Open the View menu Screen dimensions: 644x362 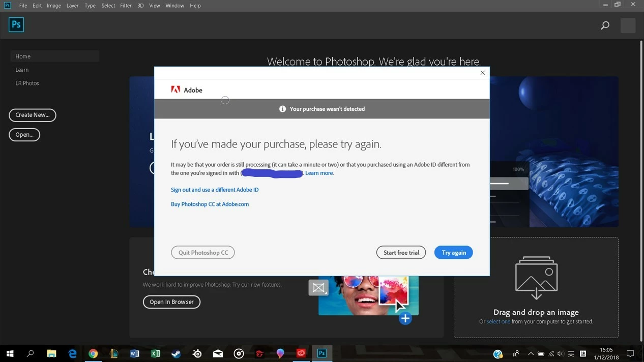tap(155, 6)
